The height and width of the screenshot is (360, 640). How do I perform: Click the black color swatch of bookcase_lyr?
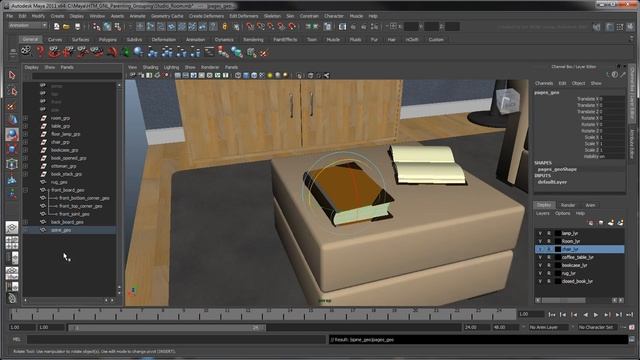[558, 265]
